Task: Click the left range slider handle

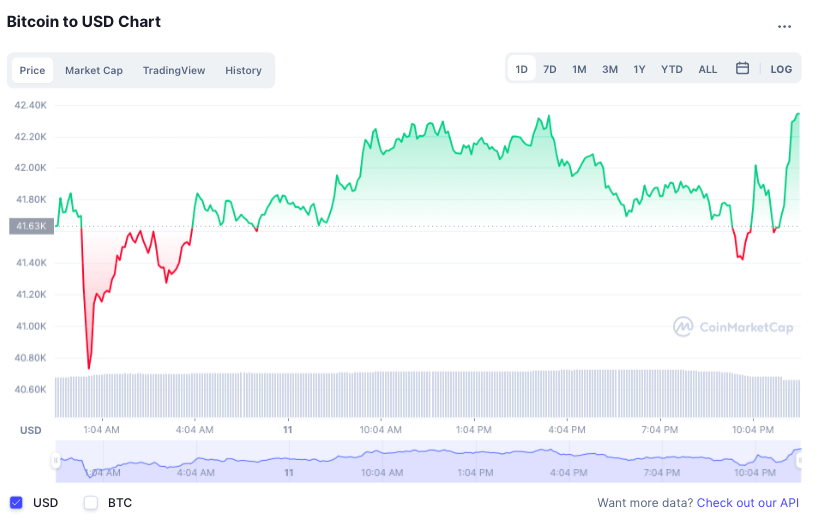Action: (x=56, y=460)
